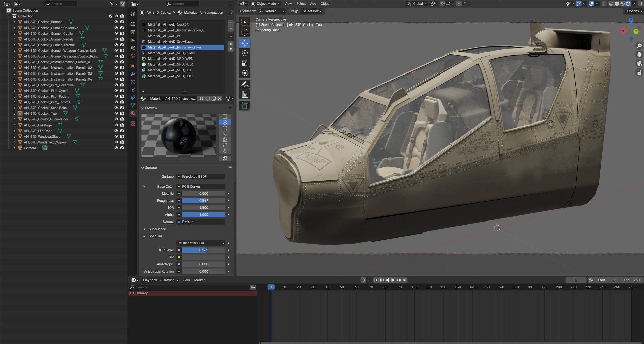Image resolution: width=644 pixels, height=344 pixels.
Task: Hide AH_64D_WindowsGlass using its eye icon
Action: 116,137
